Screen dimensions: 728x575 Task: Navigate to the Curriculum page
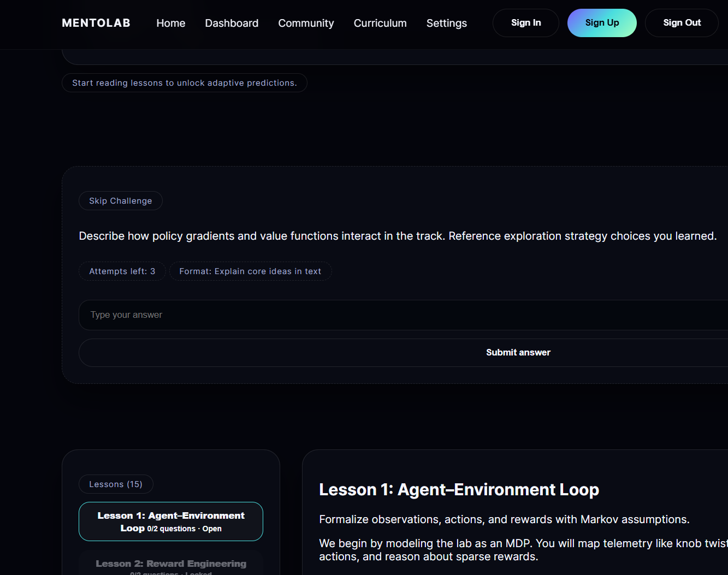pyautogui.click(x=380, y=23)
